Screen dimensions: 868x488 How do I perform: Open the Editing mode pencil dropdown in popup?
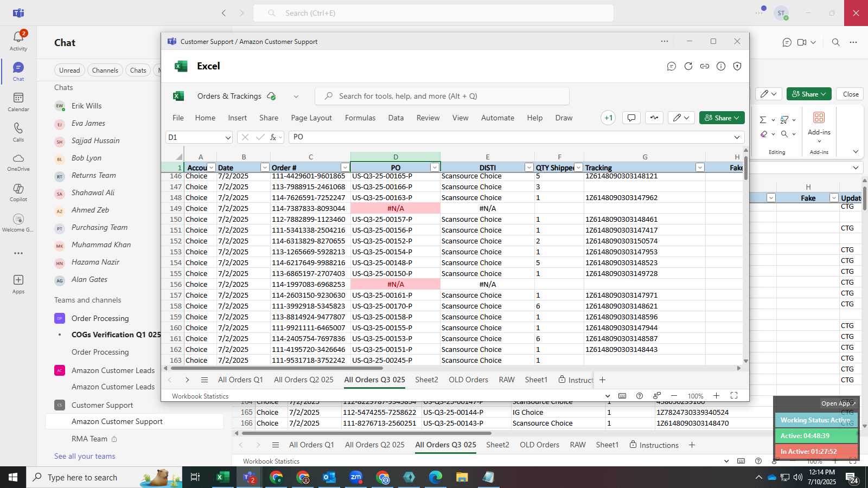681,118
